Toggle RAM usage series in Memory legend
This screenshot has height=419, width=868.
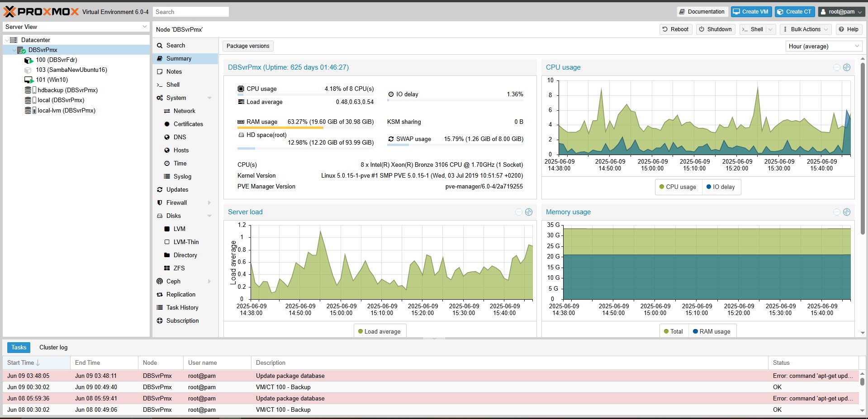click(x=711, y=331)
